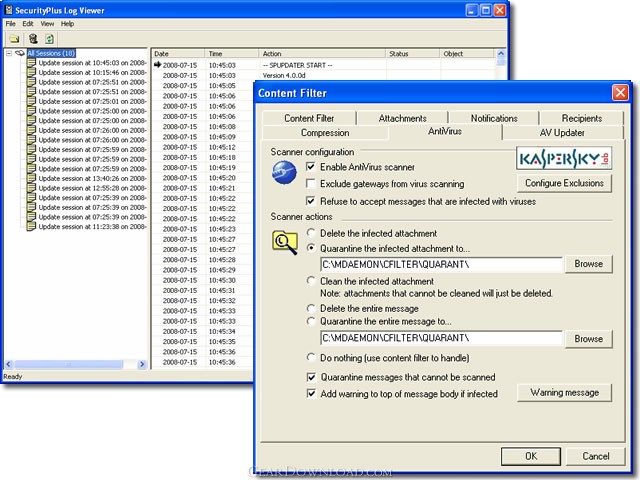Click the attachment quarantine path input field
Screen dimensions: 640x480
[441, 264]
